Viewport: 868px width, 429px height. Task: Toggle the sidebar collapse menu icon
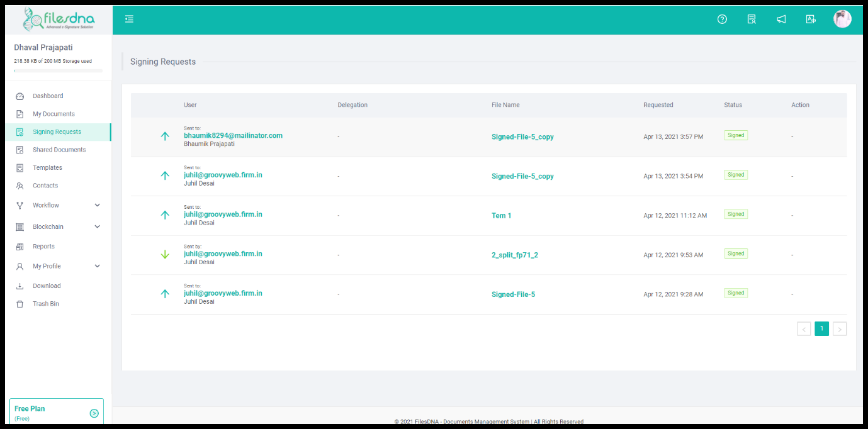pos(129,19)
